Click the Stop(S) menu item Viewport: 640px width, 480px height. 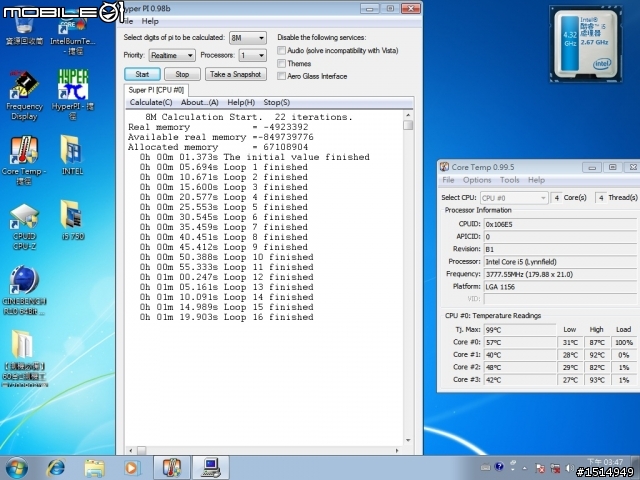pos(276,102)
